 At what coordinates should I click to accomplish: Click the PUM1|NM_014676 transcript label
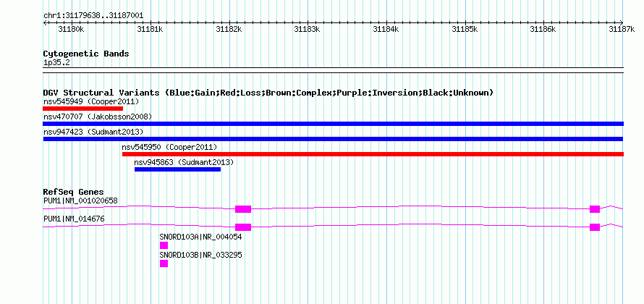74,219
